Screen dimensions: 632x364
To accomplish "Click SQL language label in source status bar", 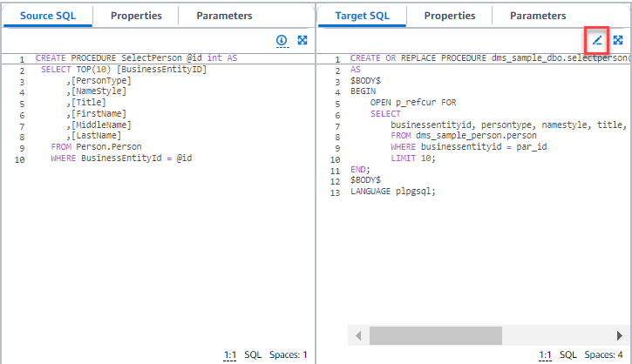I will click(x=253, y=354).
